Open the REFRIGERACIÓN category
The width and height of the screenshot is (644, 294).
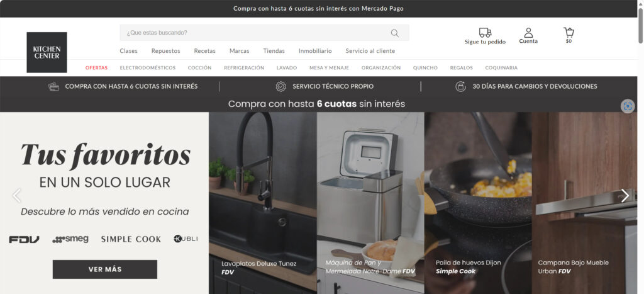[244, 68]
